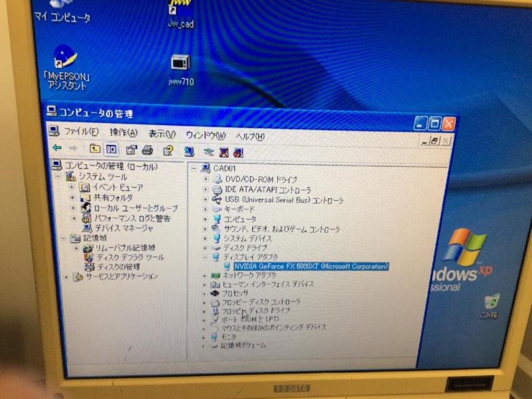Open ウィンドウ(W) menu
The width and height of the screenshot is (532, 399).
coord(205,135)
